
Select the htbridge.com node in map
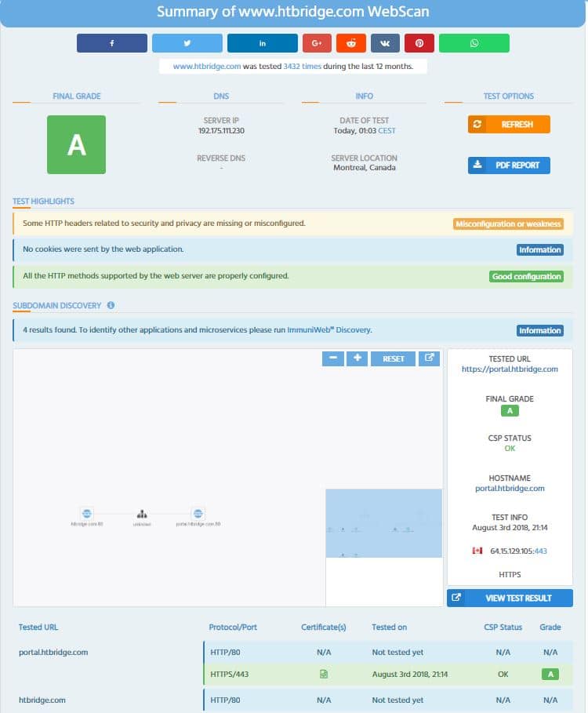click(87, 514)
